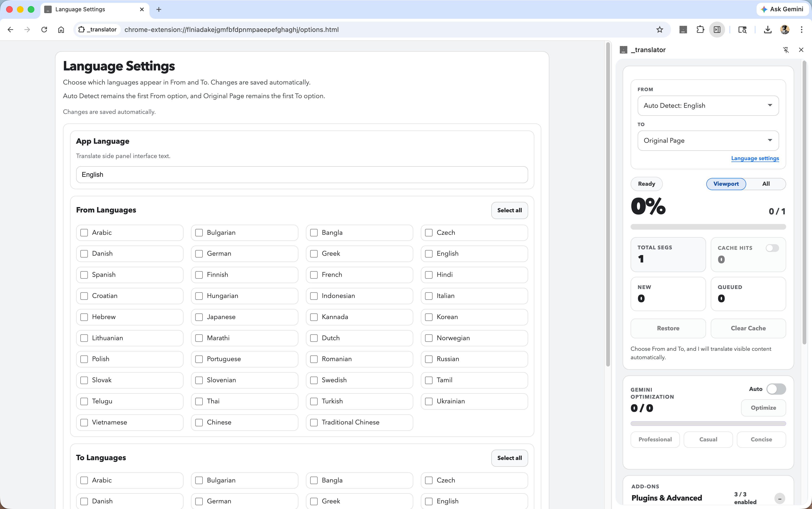
Task: Open the App Language English selector
Action: coord(302,175)
